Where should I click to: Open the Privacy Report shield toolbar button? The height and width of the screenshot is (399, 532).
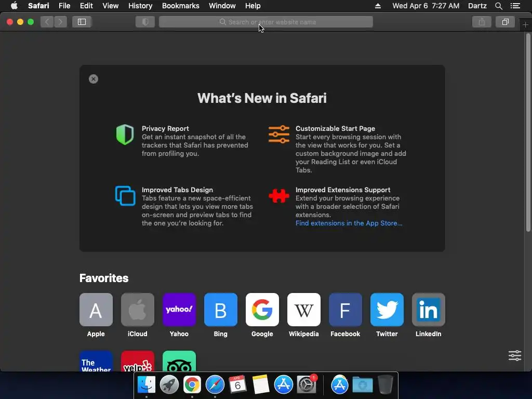(145, 22)
